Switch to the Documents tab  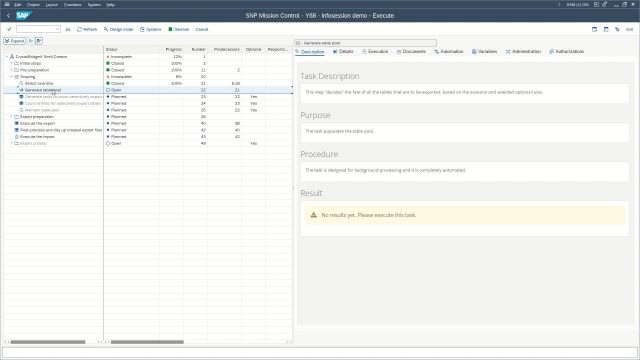[x=411, y=51]
